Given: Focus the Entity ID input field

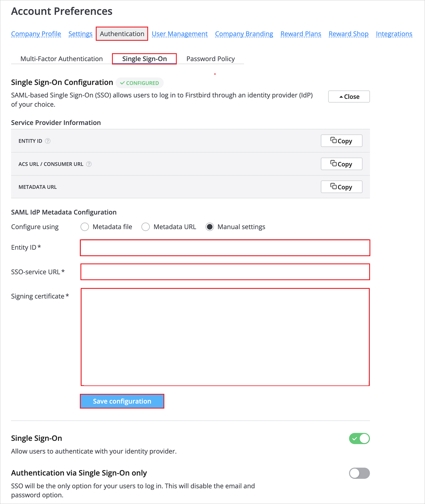Looking at the screenshot, I should (225, 248).
